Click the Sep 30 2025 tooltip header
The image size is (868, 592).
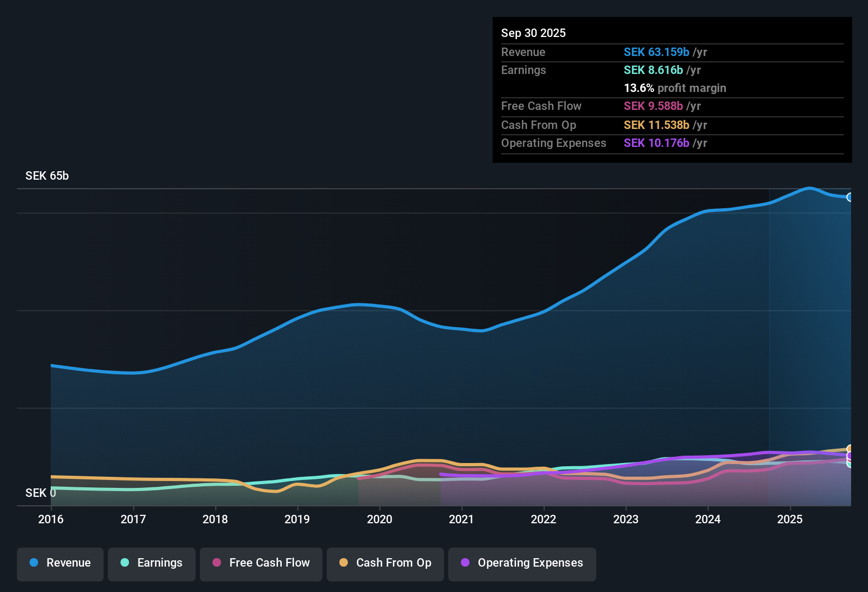(533, 33)
